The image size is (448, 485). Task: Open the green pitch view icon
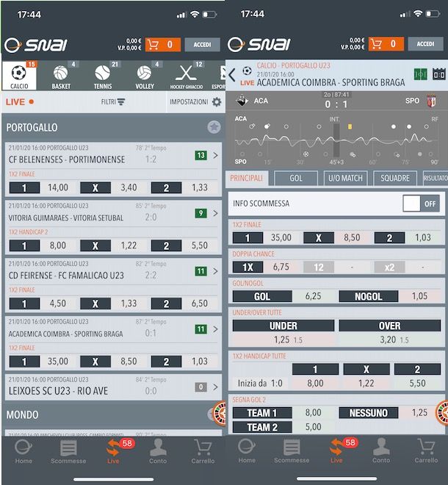click(x=421, y=74)
